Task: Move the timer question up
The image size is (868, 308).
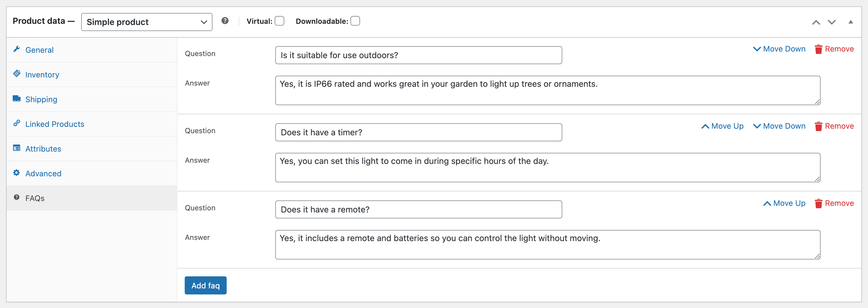Action: click(x=722, y=126)
